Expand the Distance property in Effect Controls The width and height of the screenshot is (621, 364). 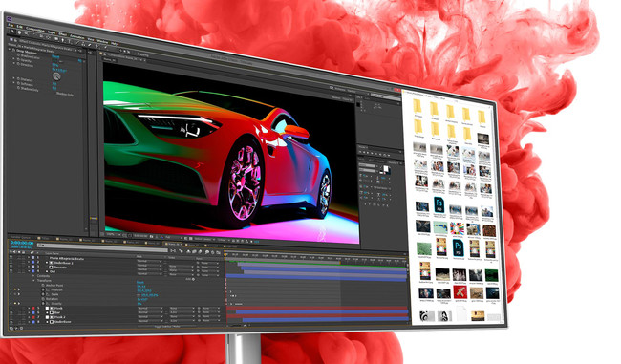coord(13,77)
